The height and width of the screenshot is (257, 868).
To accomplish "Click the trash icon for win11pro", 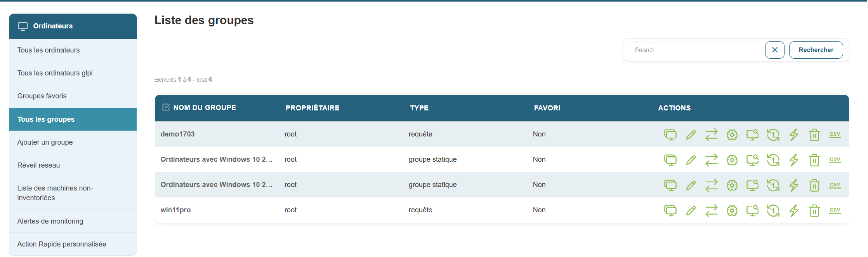I will click(x=814, y=210).
